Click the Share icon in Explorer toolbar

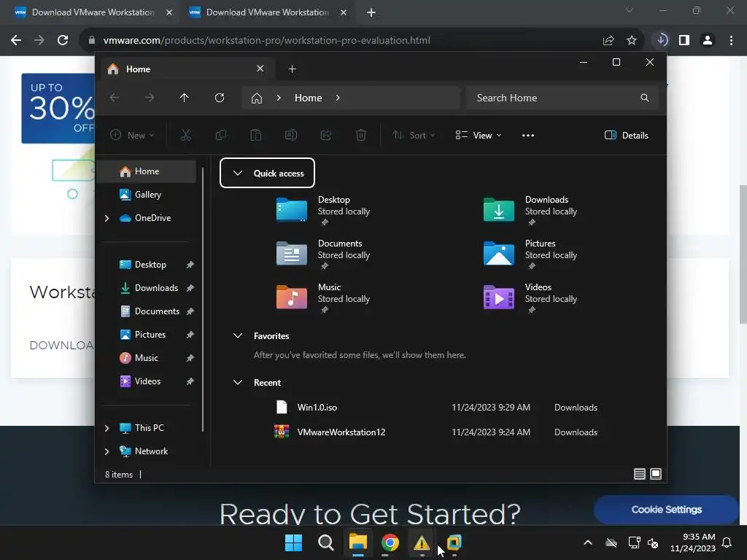(326, 135)
